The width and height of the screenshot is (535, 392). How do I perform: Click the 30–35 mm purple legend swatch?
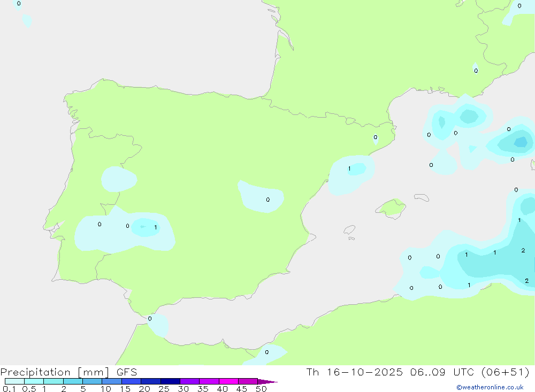coord(189,381)
